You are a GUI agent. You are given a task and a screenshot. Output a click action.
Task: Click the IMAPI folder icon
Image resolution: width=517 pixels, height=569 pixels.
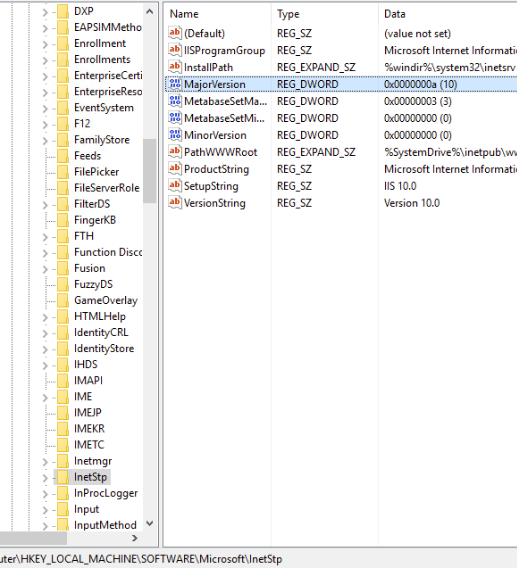(63, 380)
